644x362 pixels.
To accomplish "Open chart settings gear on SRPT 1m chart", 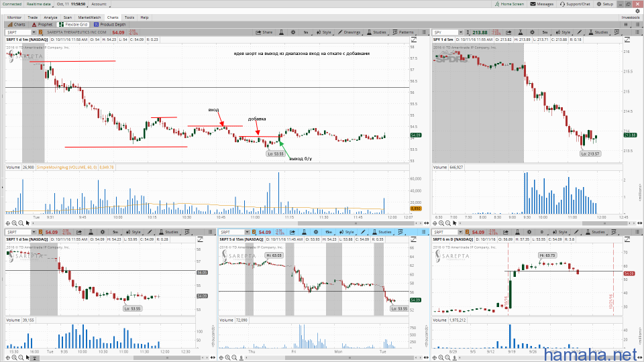I will click(293, 32).
